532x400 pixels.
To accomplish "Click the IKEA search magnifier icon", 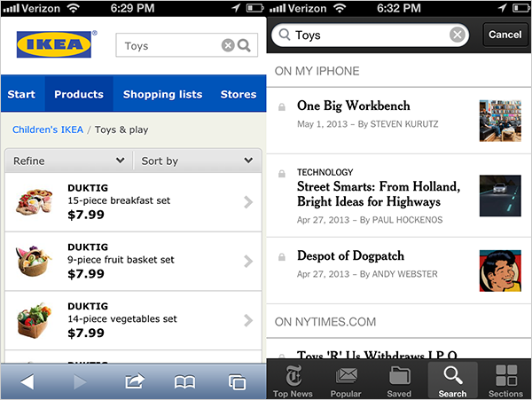I will click(244, 45).
